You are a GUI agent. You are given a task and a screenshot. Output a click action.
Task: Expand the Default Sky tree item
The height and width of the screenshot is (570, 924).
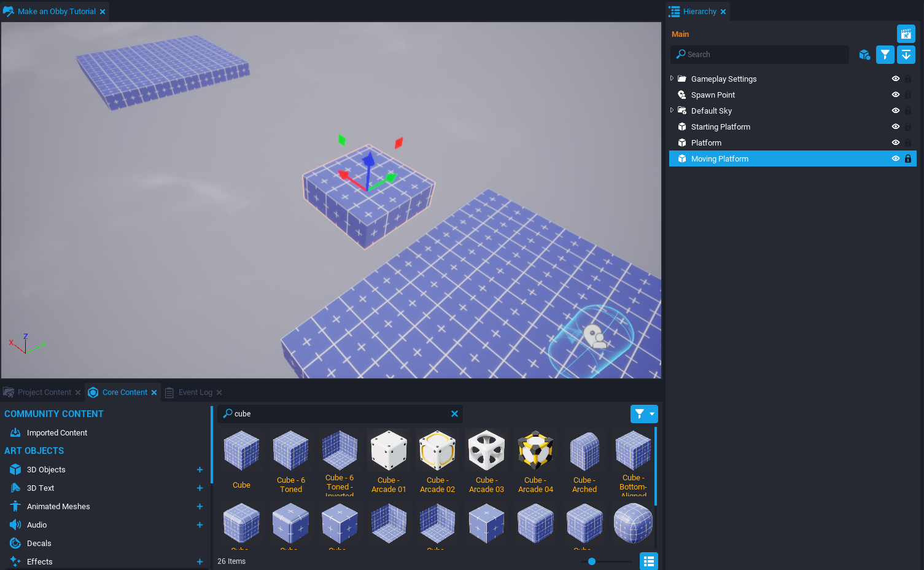point(672,111)
